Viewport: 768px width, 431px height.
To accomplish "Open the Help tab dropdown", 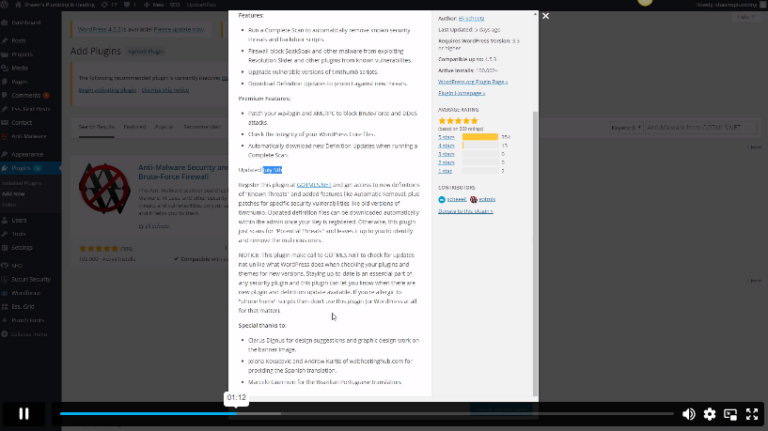I will [746, 17].
